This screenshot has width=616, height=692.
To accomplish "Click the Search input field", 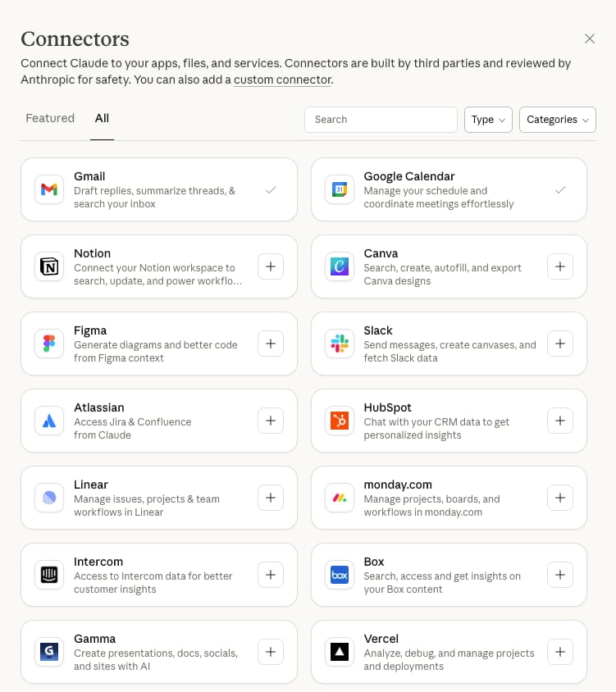I will [380, 119].
